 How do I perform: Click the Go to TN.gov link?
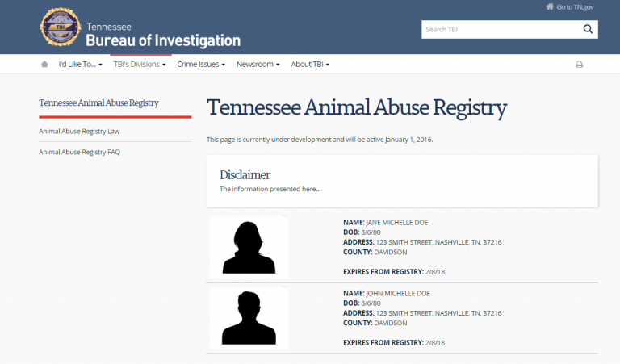tap(575, 7)
